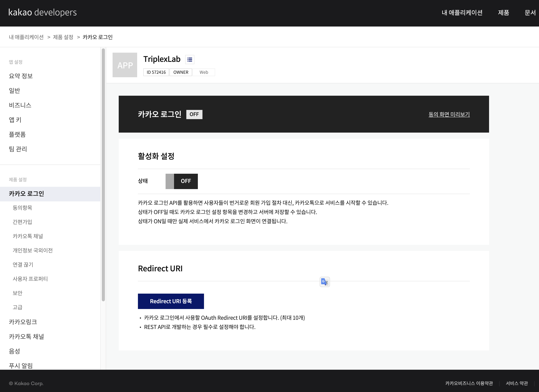
Task: Select 동의항목 in the sidebar
Action: (22, 208)
